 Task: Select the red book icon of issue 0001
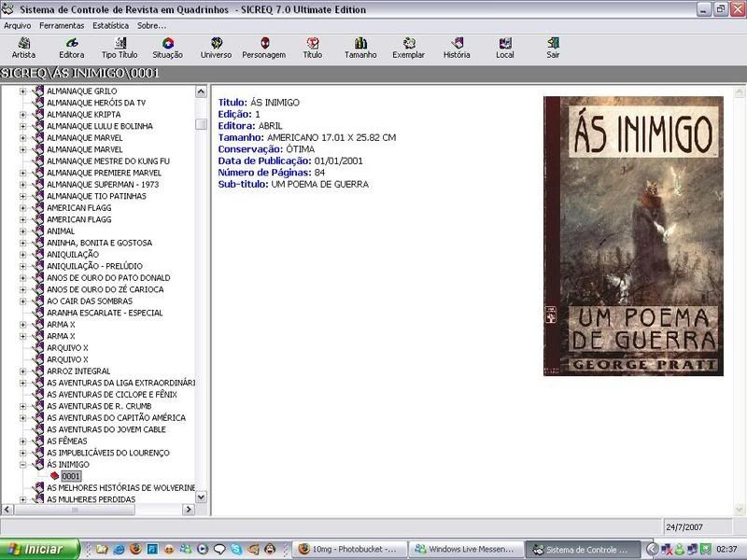pos(55,476)
